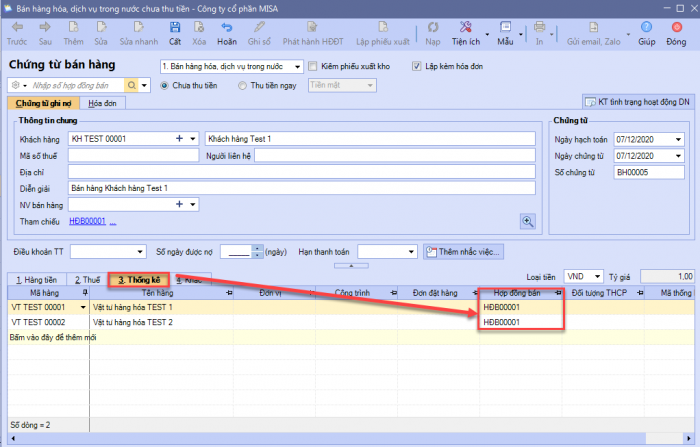Open reference link HĐB00001

tap(87, 221)
